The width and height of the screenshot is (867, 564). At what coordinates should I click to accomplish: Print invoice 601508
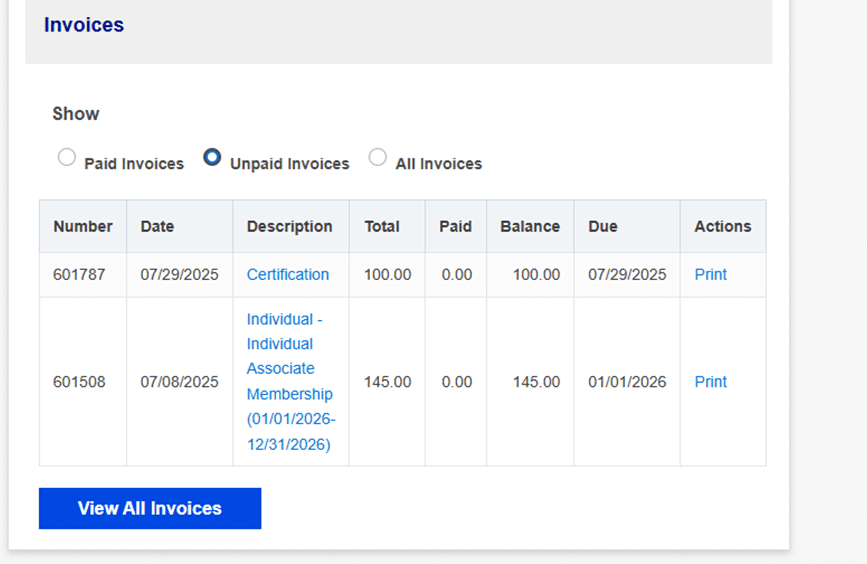pyautogui.click(x=711, y=382)
